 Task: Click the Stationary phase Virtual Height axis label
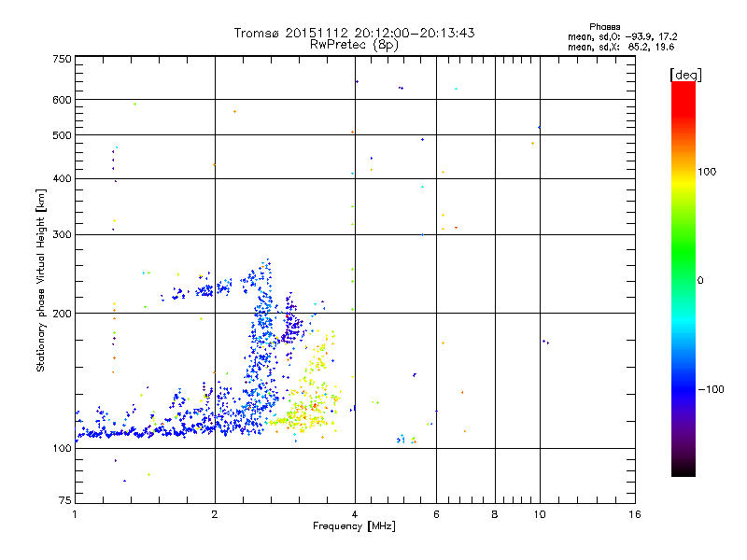point(41,281)
